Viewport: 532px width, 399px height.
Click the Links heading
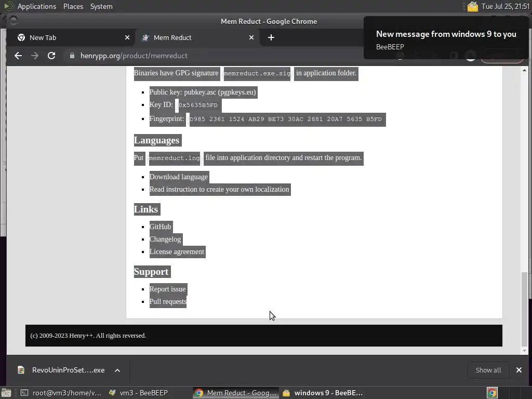(x=146, y=209)
